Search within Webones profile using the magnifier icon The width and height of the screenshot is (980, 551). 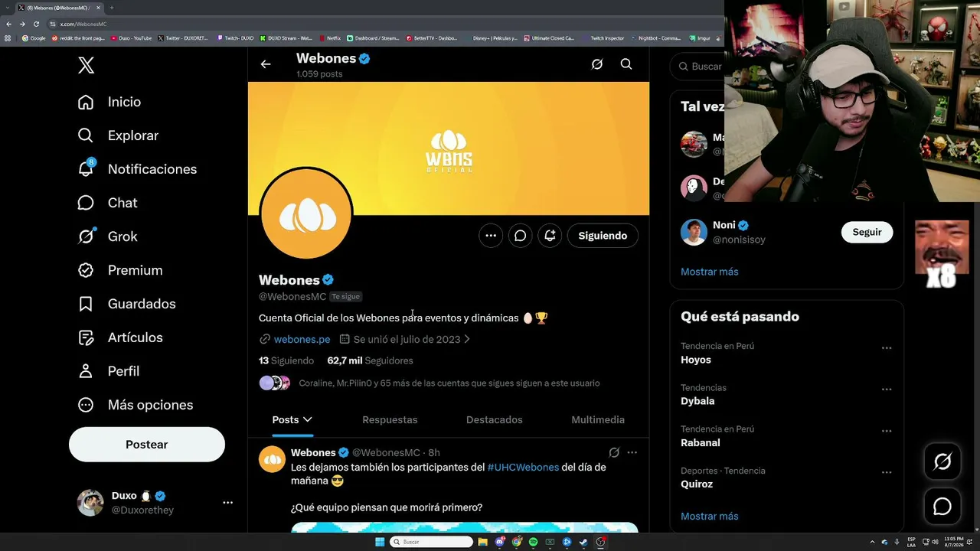626,64
